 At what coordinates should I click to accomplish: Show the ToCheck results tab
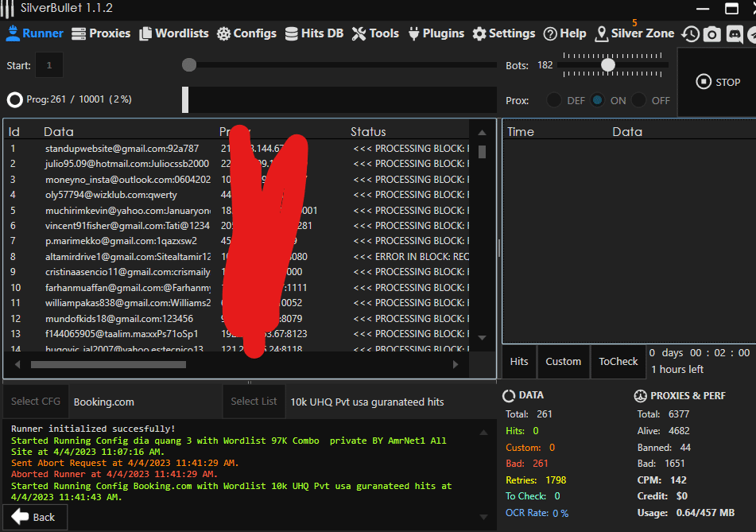618,361
